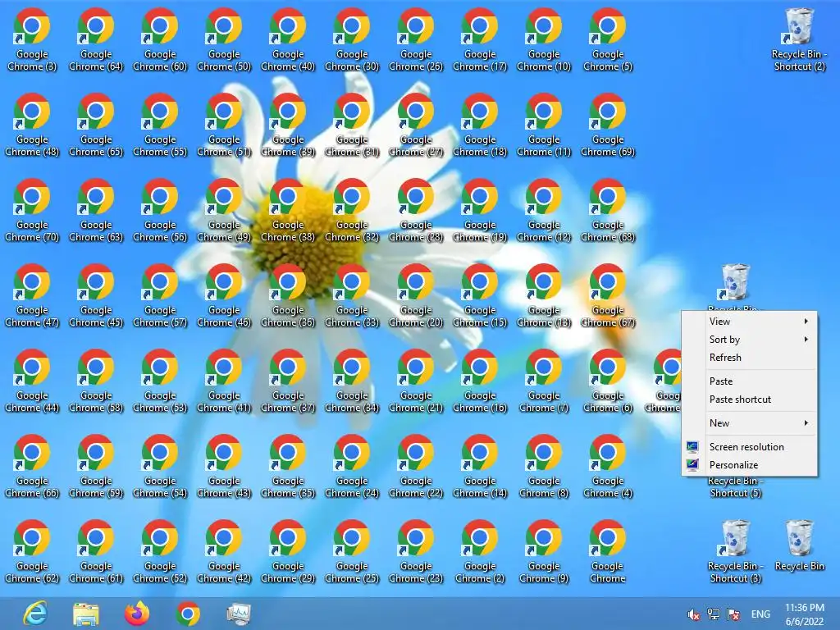The width and height of the screenshot is (840, 630).
Task: Select the Google Chrome (2) shortcut
Action: [x=480, y=552]
